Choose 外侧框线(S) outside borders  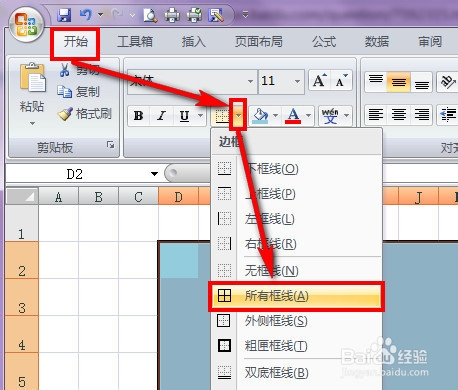(x=296, y=321)
